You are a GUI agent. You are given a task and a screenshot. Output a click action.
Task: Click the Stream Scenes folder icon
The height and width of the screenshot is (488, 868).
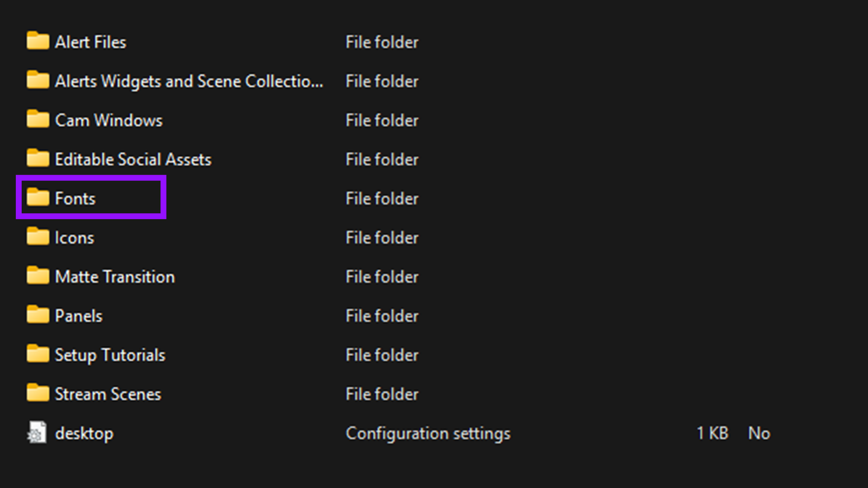(x=37, y=394)
